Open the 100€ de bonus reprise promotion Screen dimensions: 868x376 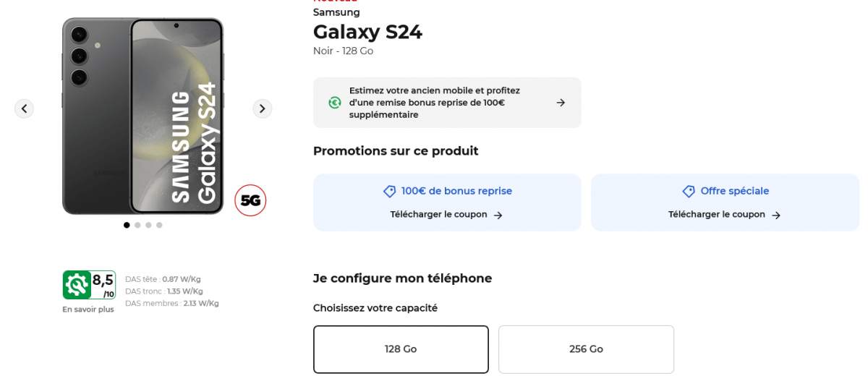(456, 192)
